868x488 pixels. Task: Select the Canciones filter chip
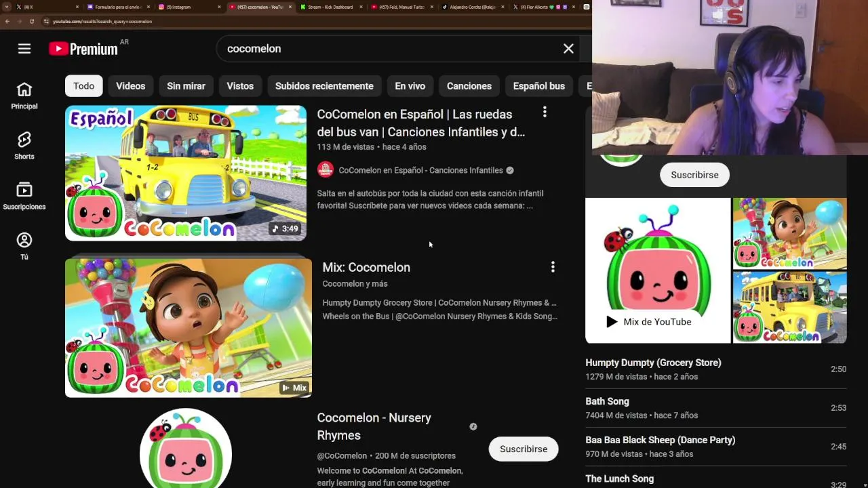(x=469, y=86)
